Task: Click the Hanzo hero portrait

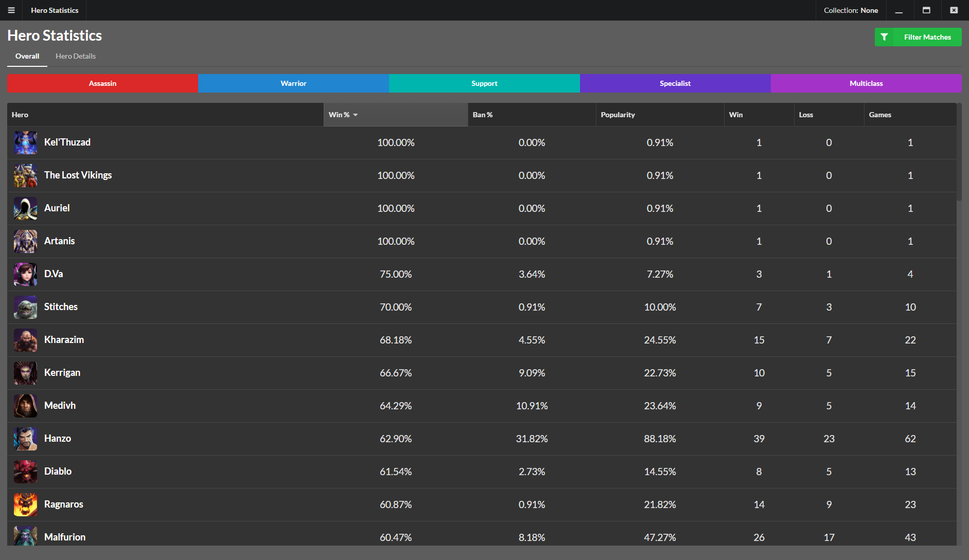Action: (x=25, y=439)
